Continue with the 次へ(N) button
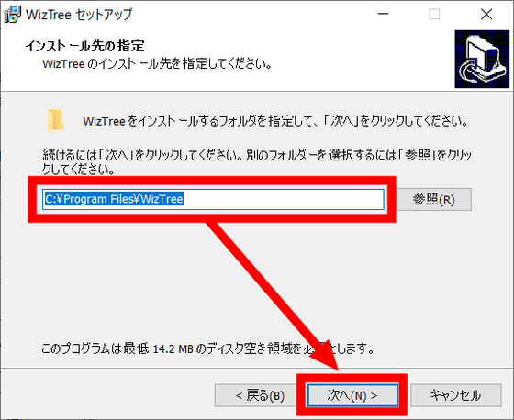The height and width of the screenshot is (420, 514). tap(352, 395)
